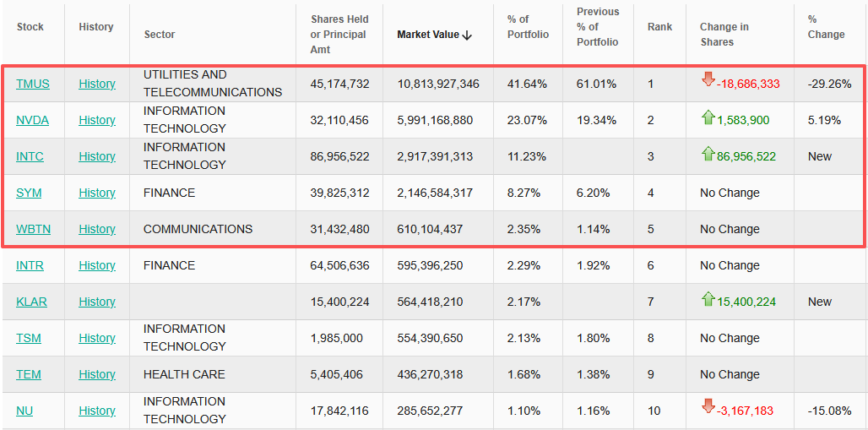View History for NU
Image resolution: width=868 pixels, height=430 pixels.
coord(97,411)
